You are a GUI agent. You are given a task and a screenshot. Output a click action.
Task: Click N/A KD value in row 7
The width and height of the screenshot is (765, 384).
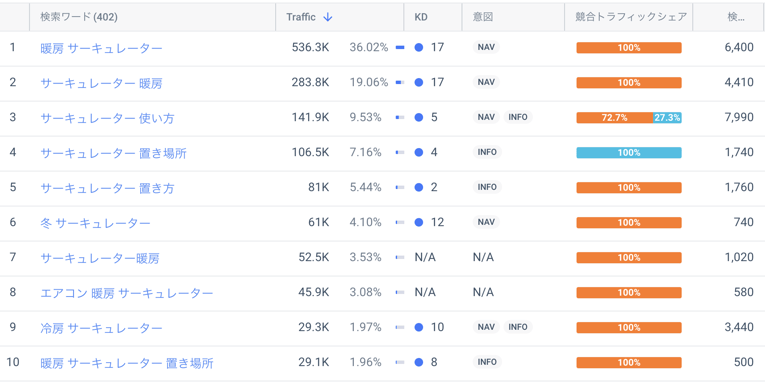[425, 258]
